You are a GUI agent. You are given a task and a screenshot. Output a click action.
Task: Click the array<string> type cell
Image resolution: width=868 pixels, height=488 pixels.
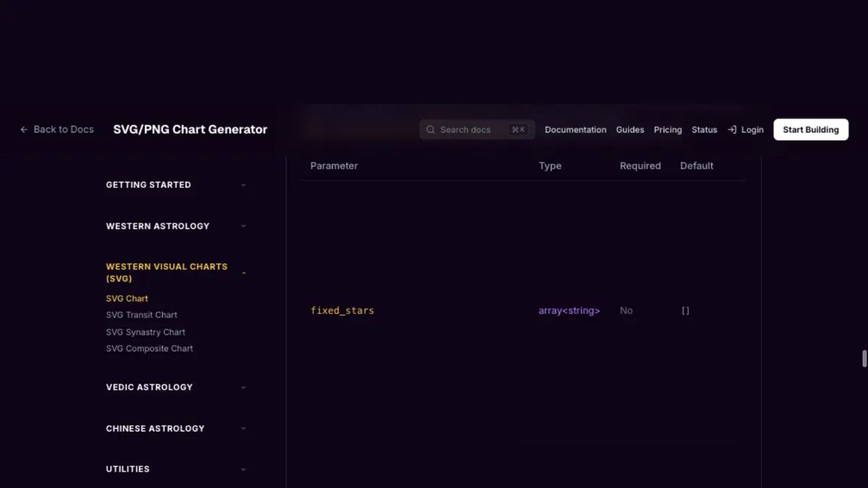tap(569, 311)
